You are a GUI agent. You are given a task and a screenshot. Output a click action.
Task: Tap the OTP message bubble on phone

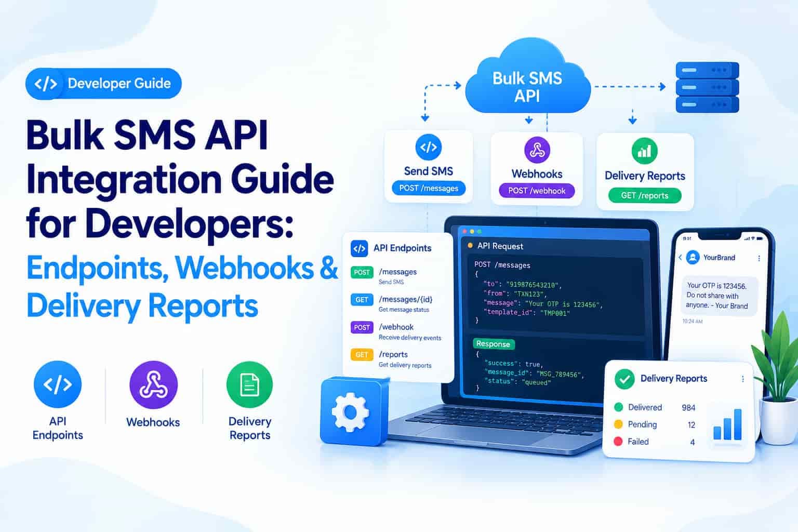click(x=719, y=295)
